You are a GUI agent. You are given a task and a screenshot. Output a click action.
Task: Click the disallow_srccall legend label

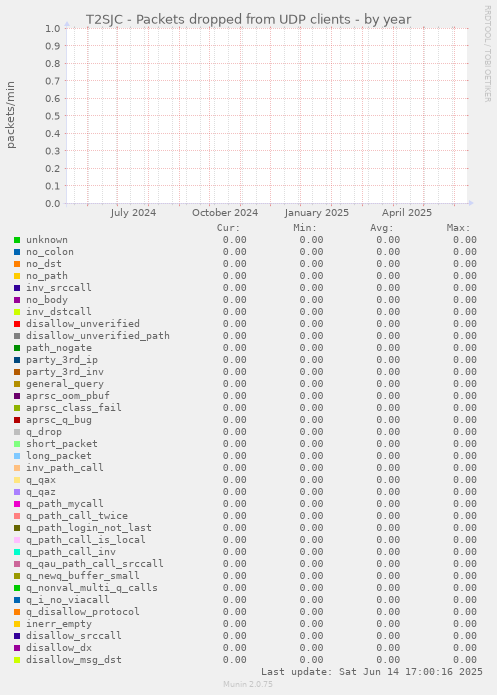point(74,636)
